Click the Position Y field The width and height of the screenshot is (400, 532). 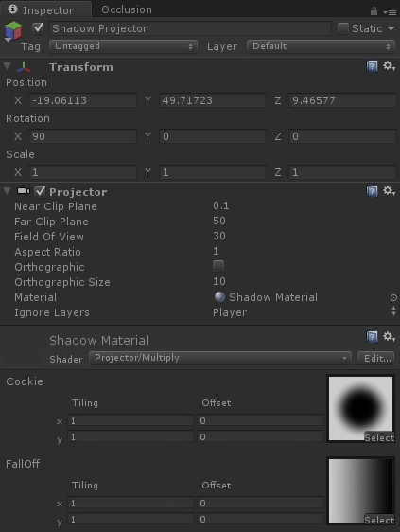click(213, 100)
